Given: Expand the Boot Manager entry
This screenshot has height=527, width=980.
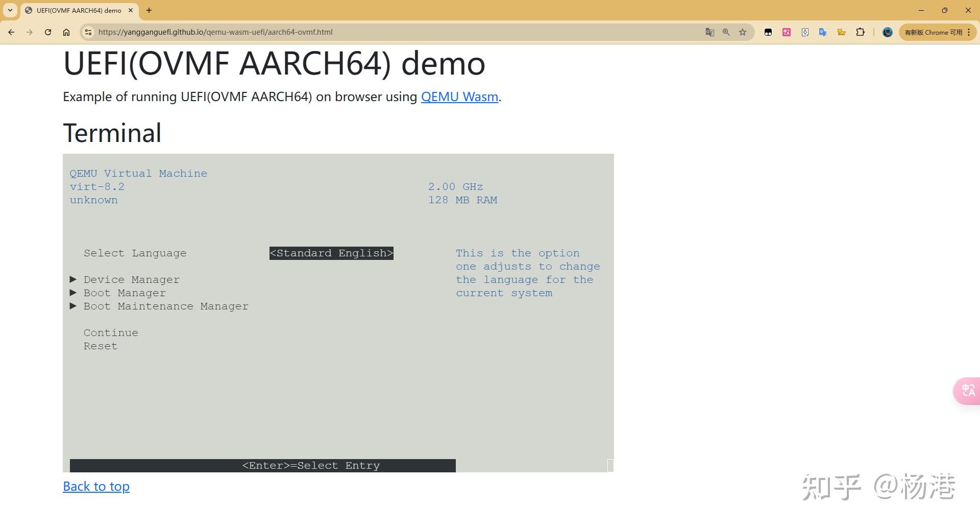Looking at the screenshot, I should point(125,293).
